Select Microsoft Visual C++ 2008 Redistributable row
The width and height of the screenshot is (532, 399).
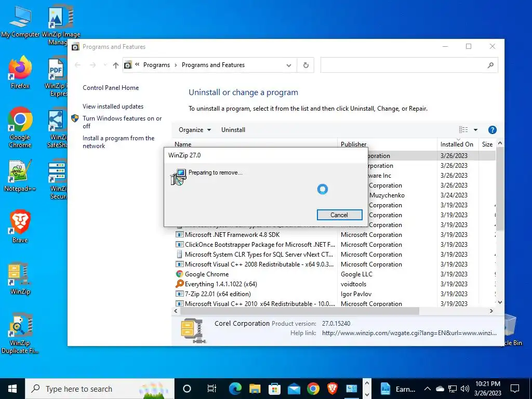pyautogui.click(x=334, y=264)
